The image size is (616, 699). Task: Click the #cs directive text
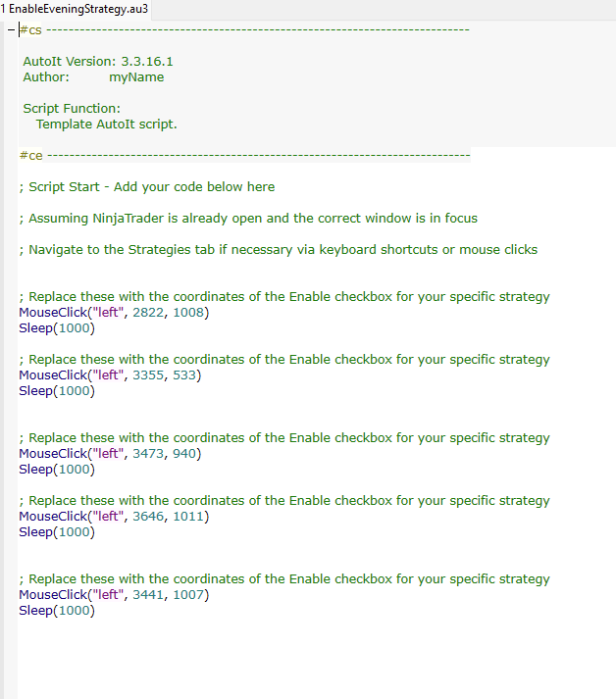pos(30,30)
